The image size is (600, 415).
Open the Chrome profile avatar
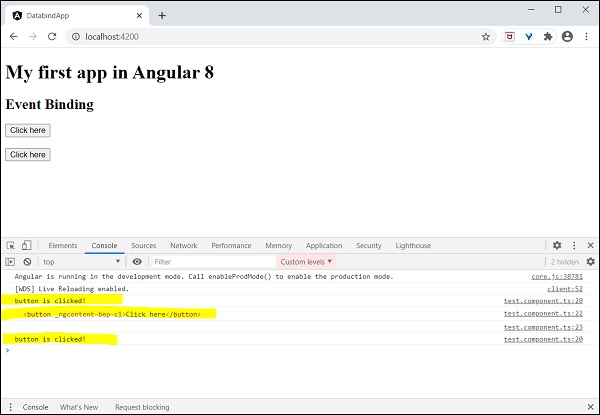point(567,37)
